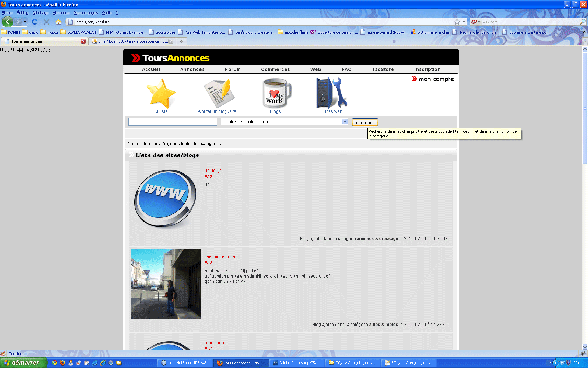Click the Ask.com search field
The width and height of the screenshot is (588, 368).
(x=530, y=22)
